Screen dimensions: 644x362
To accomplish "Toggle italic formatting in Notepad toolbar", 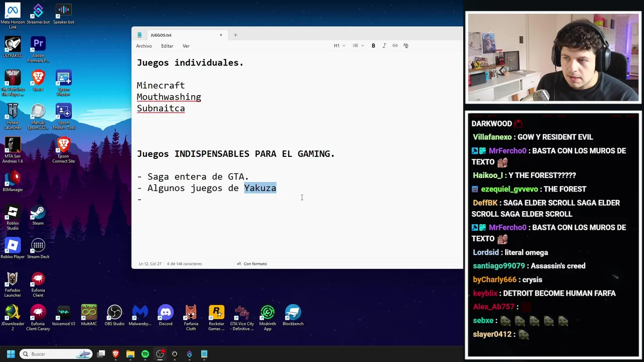I will click(x=384, y=46).
